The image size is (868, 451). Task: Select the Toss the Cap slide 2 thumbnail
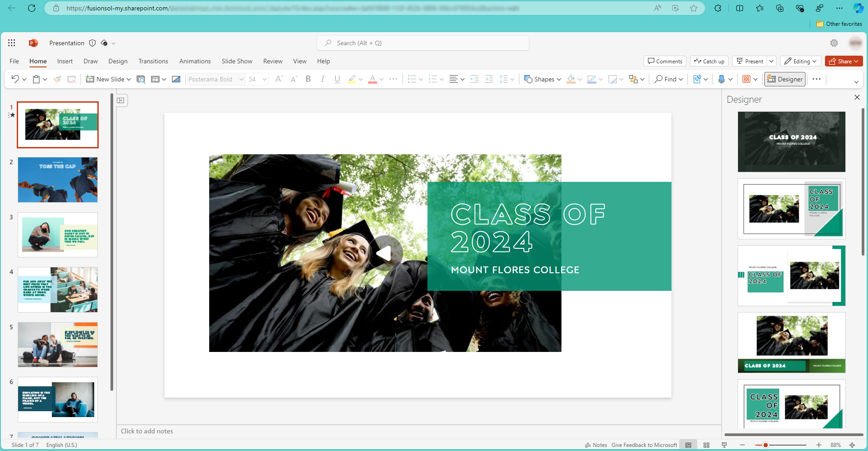pyautogui.click(x=58, y=180)
